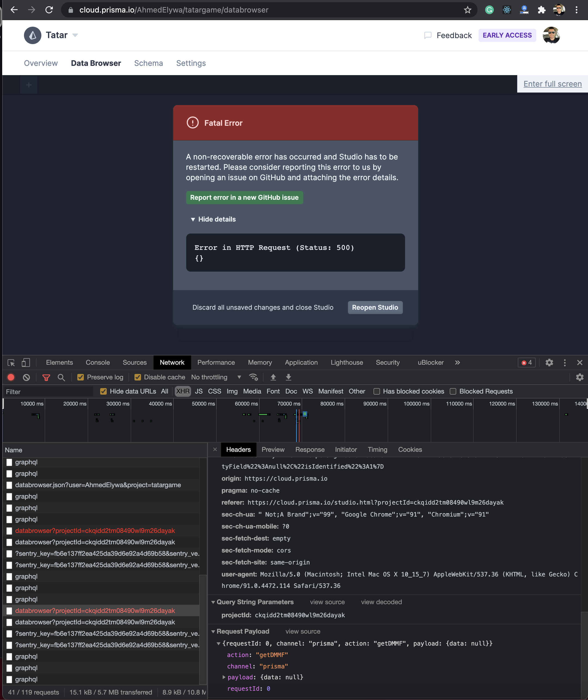
Task: Open the browser extensions puzzle icon
Action: click(541, 10)
